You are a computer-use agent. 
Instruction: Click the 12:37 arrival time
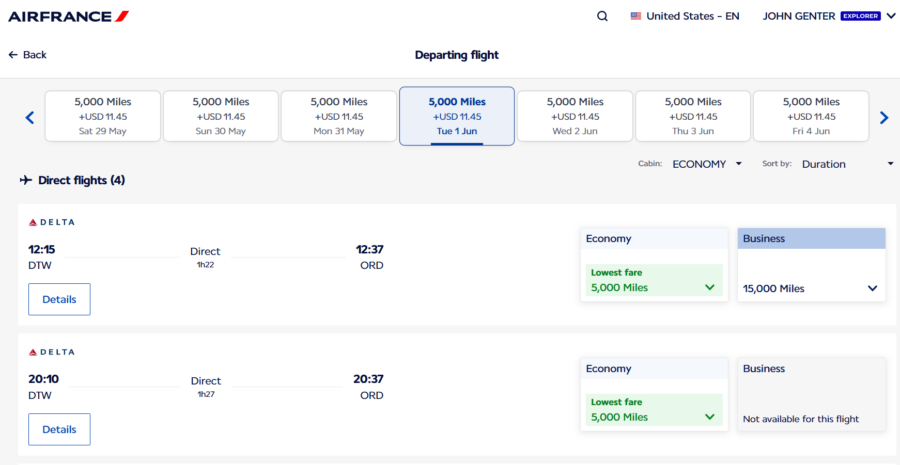(368, 250)
